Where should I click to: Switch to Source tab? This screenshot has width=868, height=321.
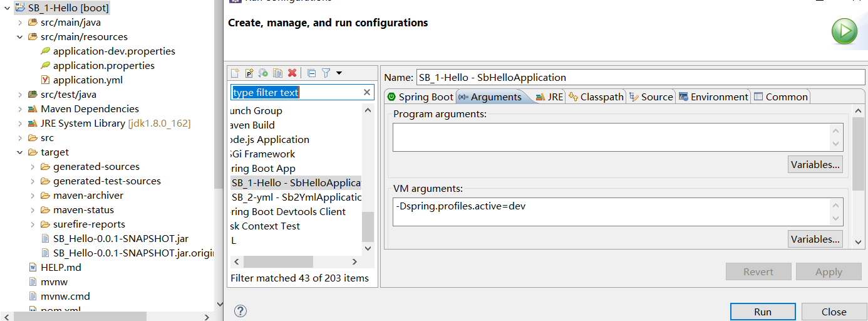click(651, 97)
